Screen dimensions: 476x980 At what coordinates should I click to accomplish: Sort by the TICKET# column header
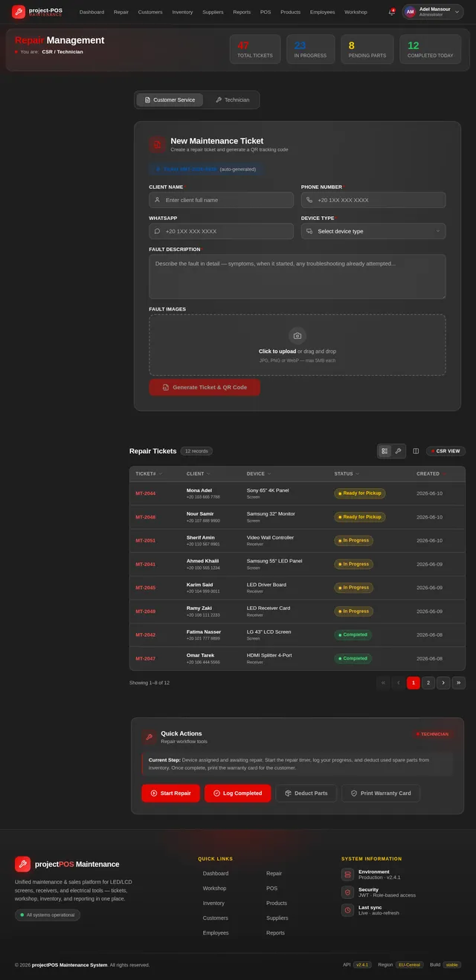148,473
